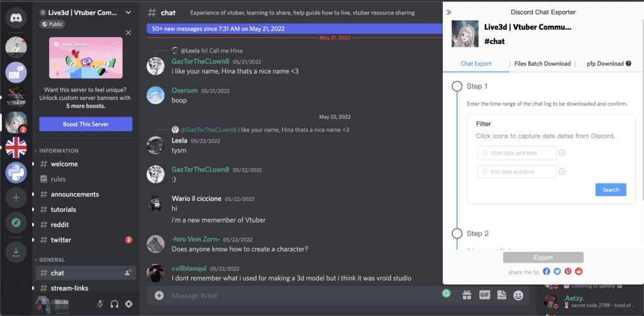Image resolution: width=644 pixels, height=316 pixels.
Task: Collapse the Discord Chat Exporter panel
Action: click(449, 13)
